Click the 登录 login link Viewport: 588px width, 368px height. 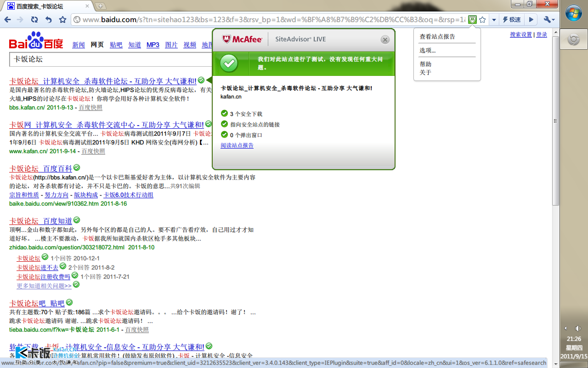click(542, 34)
